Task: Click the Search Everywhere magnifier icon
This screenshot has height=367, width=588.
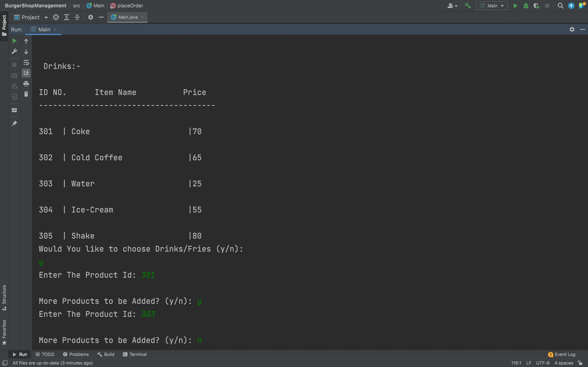Action: [x=560, y=6]
